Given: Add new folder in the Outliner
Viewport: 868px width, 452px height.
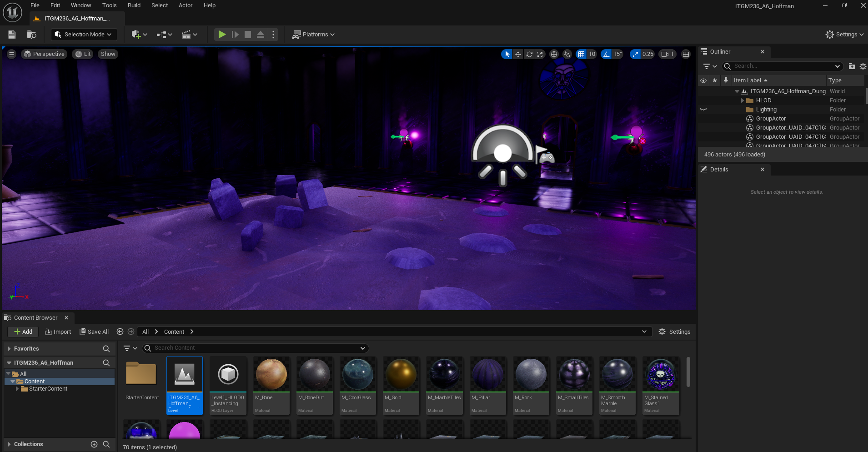Looking at the screenshot, I should tap(852, 66).
